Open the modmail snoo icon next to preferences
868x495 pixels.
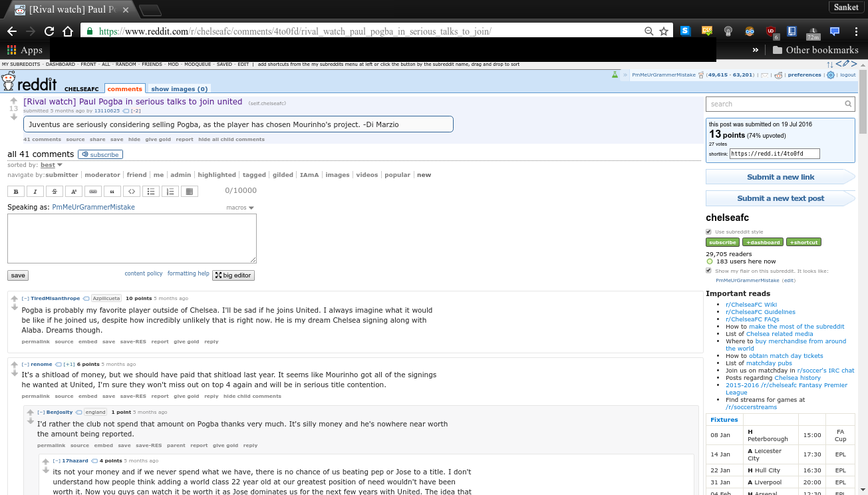778,75
